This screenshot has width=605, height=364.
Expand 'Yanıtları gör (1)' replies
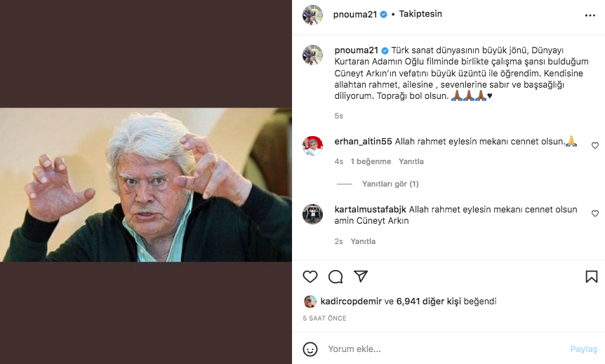[390, 184]
